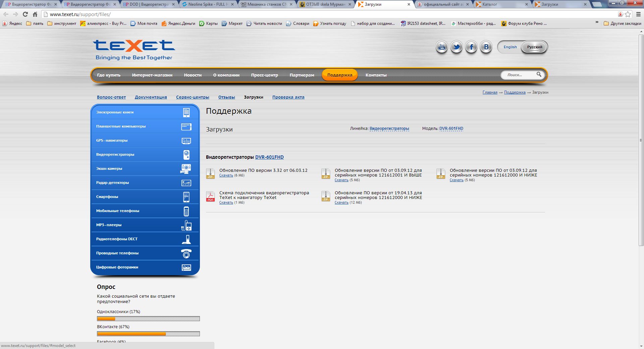
Task: Click the MP3 player icon
Action: coord(186,225)
